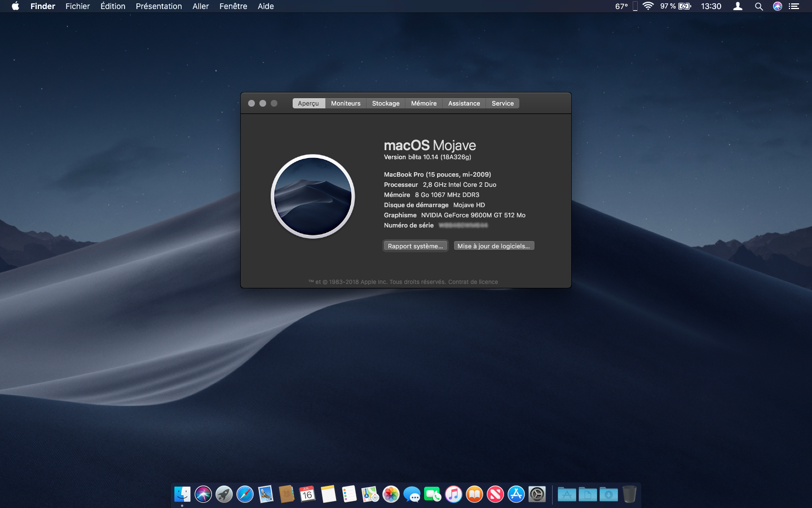812x508 pixels.
Task: Click battery 97 % indicator
Action: (676, 6)
